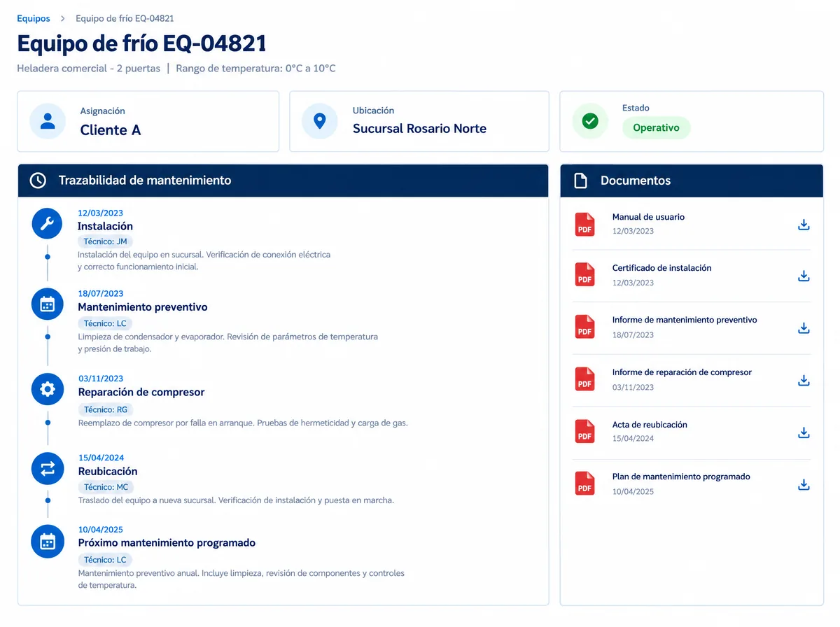Click the Técnico: JM tag
The height and width of the screenshot is (627, 840).
[105, 241]
